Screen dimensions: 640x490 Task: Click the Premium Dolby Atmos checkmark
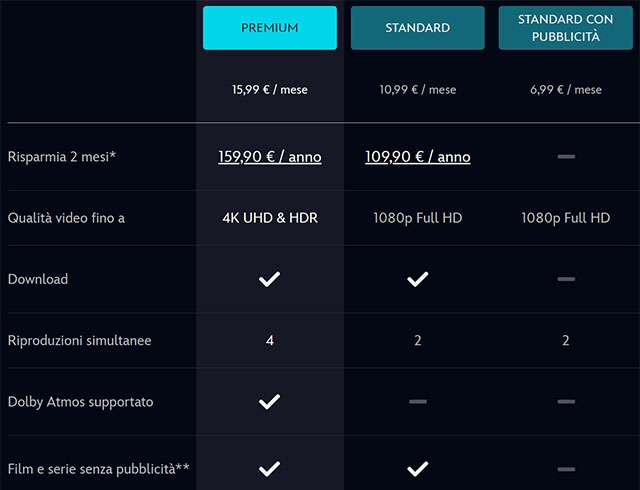[269, 402]
